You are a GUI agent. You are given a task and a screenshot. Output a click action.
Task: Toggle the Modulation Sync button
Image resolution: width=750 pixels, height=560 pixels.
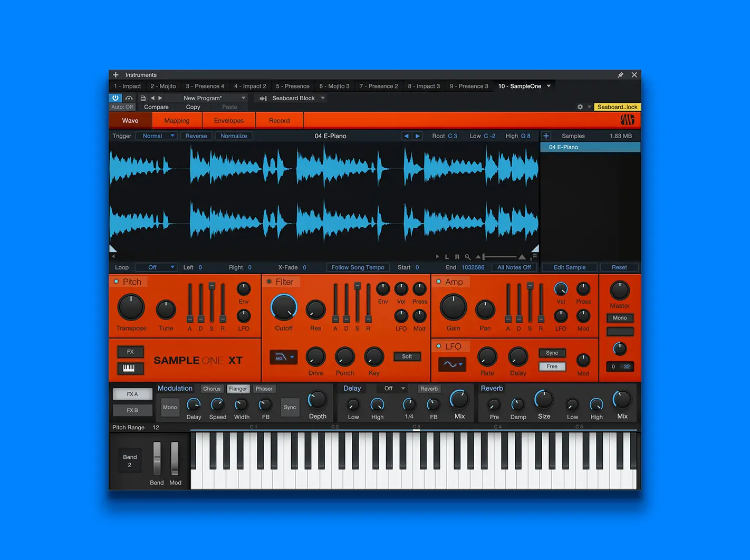[x=290, y=407]
